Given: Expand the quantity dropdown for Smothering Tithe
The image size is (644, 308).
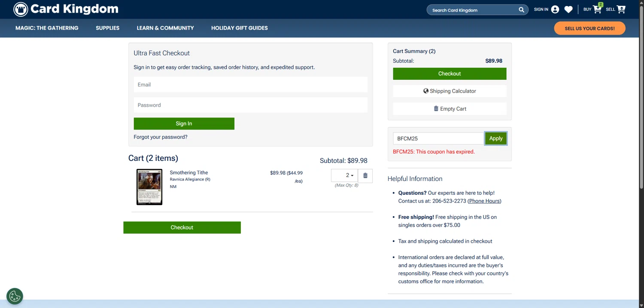Looking at the screenshot, I should [344, 175].
